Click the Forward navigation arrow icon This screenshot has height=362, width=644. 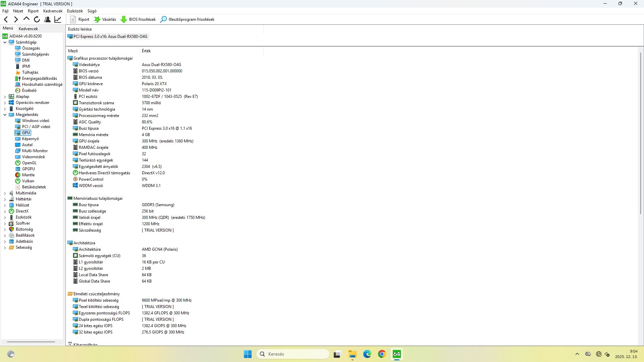tap(16, 19)
